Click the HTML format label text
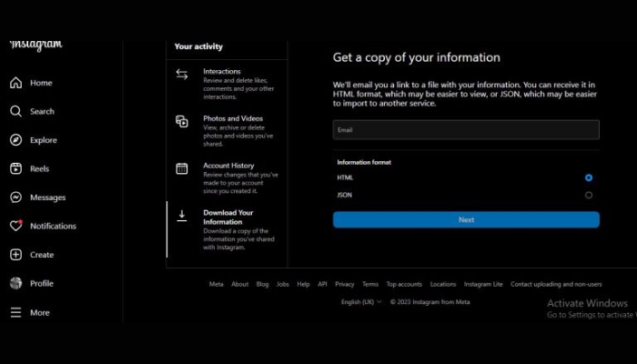This screenshot has height=364, width=637. (345, 177)
